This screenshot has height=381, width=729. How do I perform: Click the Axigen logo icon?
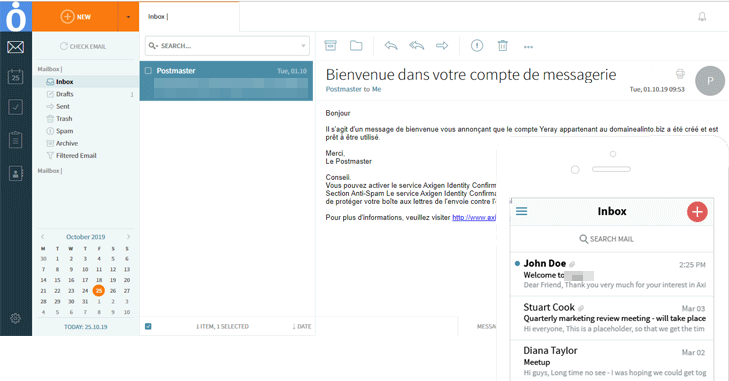coord(16,16)
